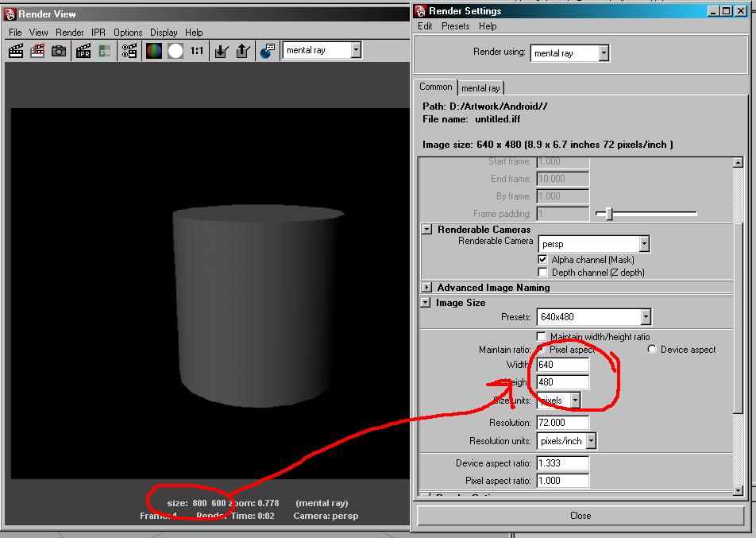Open the View menu in Render View
This screenshot has height=538, width=756.
point(39,33)
